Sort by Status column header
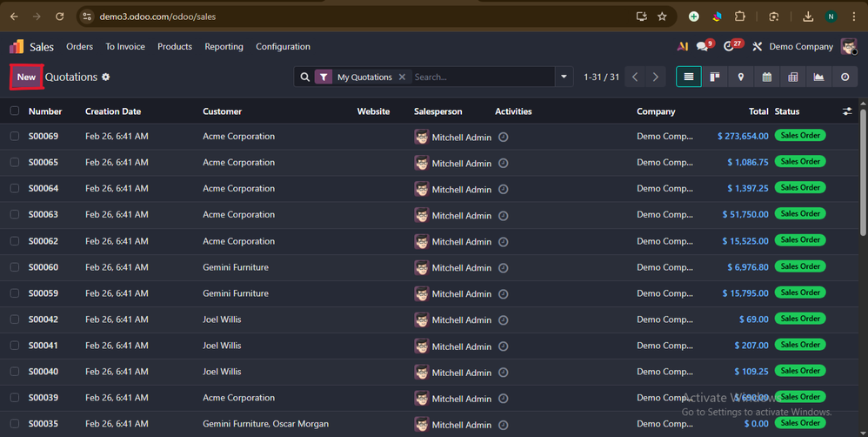868x437 pixels. click(x=786, y=111)
